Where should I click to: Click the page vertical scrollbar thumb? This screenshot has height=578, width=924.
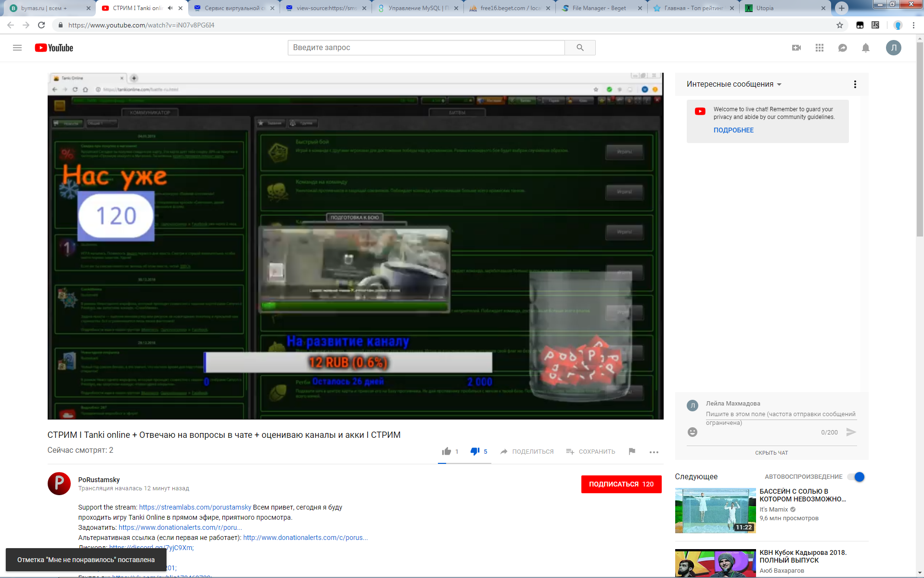pyautogui.click(x=920, y=140)
